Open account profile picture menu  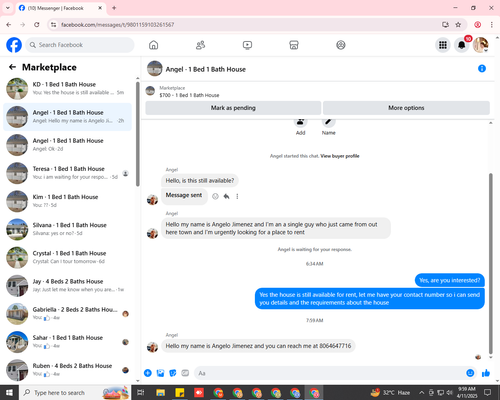point(481,45)
